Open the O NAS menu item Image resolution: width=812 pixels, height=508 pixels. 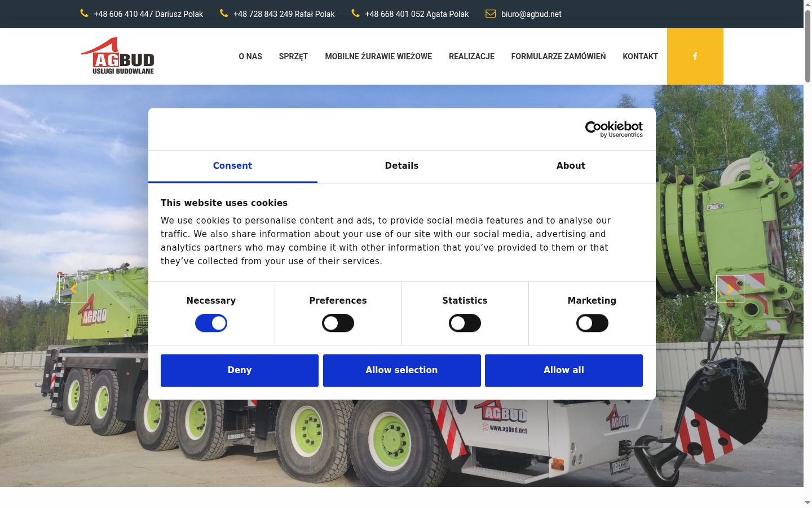click(x=250, y=56)
